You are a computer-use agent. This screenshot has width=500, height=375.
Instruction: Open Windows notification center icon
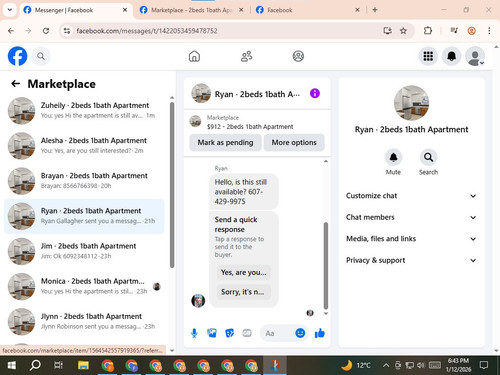click(484, 365)
